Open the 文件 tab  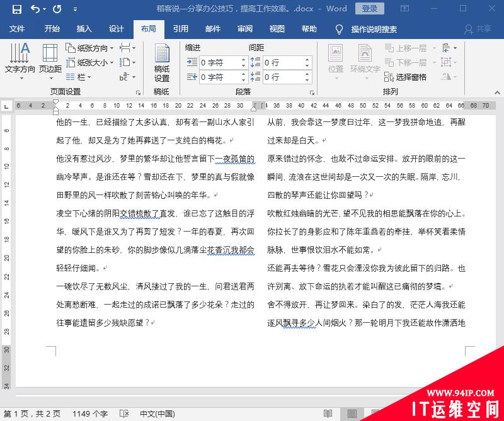(17, 29)
